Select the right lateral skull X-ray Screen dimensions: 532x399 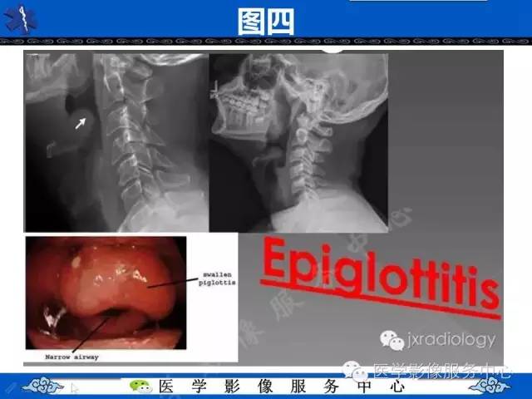(x=298, y=142)
